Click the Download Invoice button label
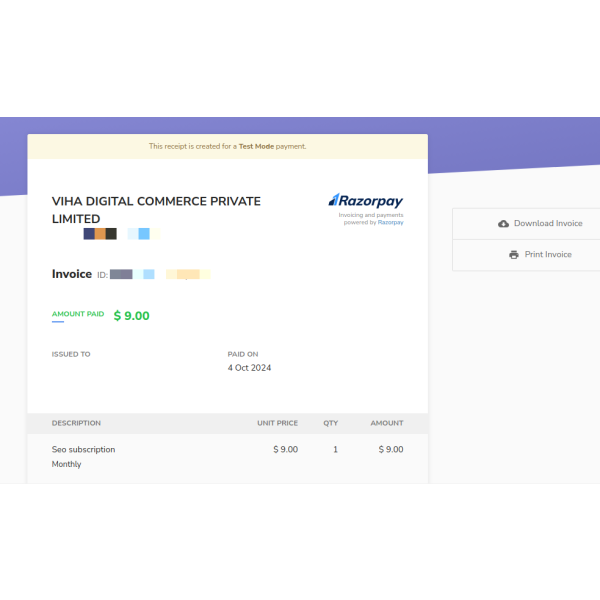Image resolution: width=600 pixels, height=600 pixels. pos(548,224)
